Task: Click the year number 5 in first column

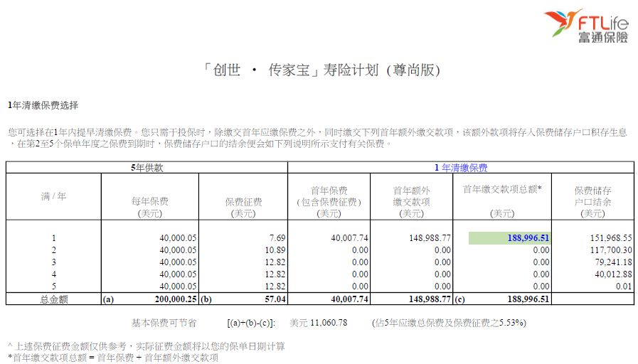Action: [53, 287]
